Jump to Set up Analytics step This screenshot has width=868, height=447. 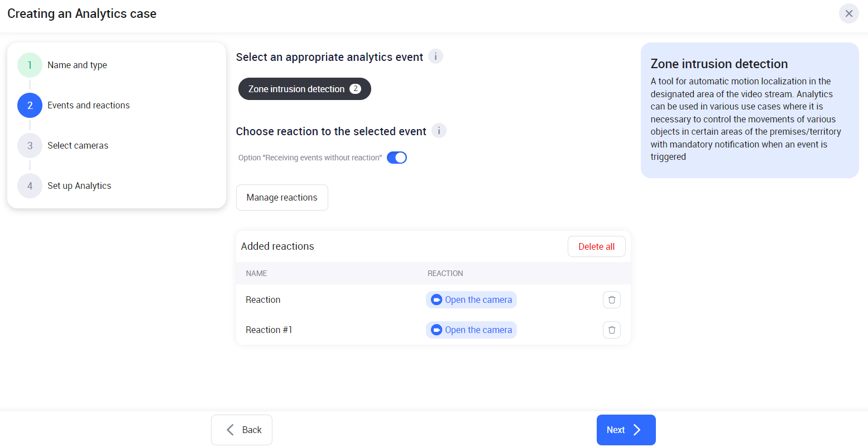(79, 186)
